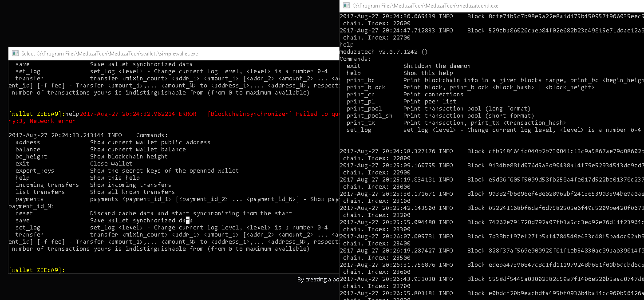Click the 'chain. Index: 22700' line
The height and width of the screenshot is (300, 644).
pos(377,38)
